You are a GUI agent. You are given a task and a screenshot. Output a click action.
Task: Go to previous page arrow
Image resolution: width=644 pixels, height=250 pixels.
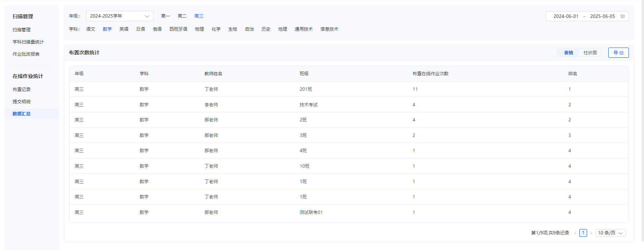click(x=575, y=233)
